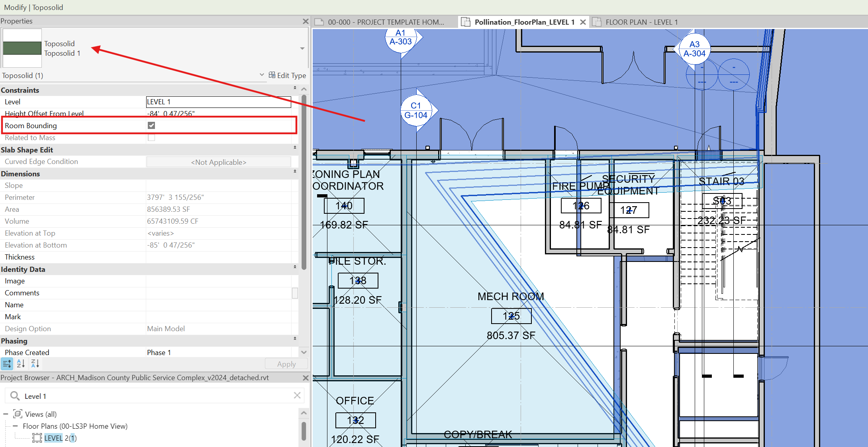Switch to FLOOR PLAN - LEVEL 1 tab

pyautogui.click(x=641, y=22)
